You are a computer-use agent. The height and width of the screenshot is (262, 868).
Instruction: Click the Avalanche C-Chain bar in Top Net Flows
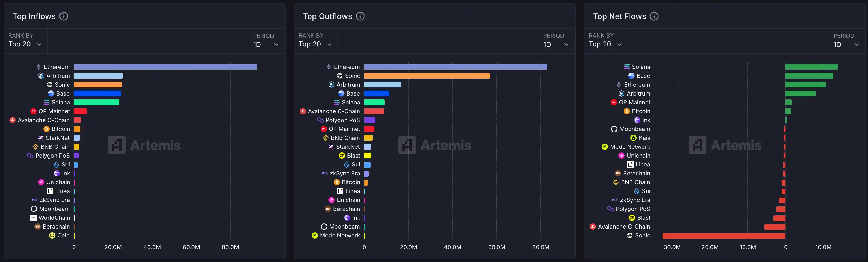(775, 227)
